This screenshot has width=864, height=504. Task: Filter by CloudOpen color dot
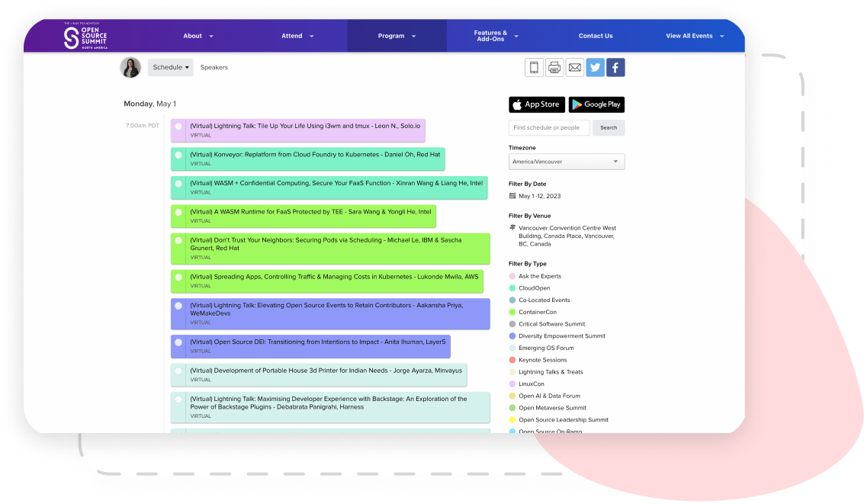tap(512, 288)
